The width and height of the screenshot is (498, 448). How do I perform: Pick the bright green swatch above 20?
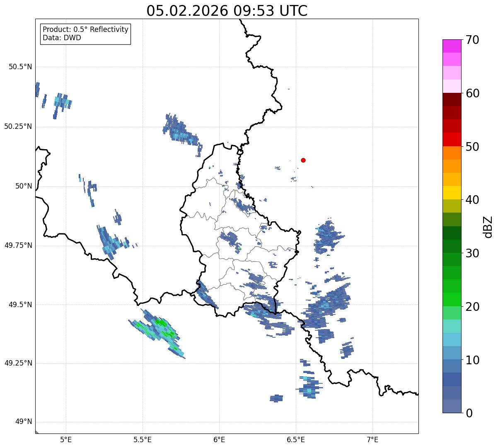tap(452, 299)
